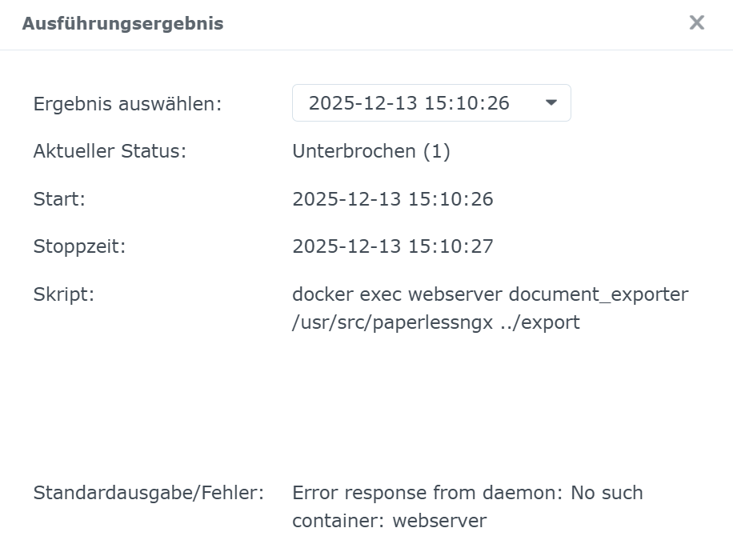Click the No such text in the error
Image resolution: width=733 pixels, height=560 pixels.
click(x=607, y=493)
